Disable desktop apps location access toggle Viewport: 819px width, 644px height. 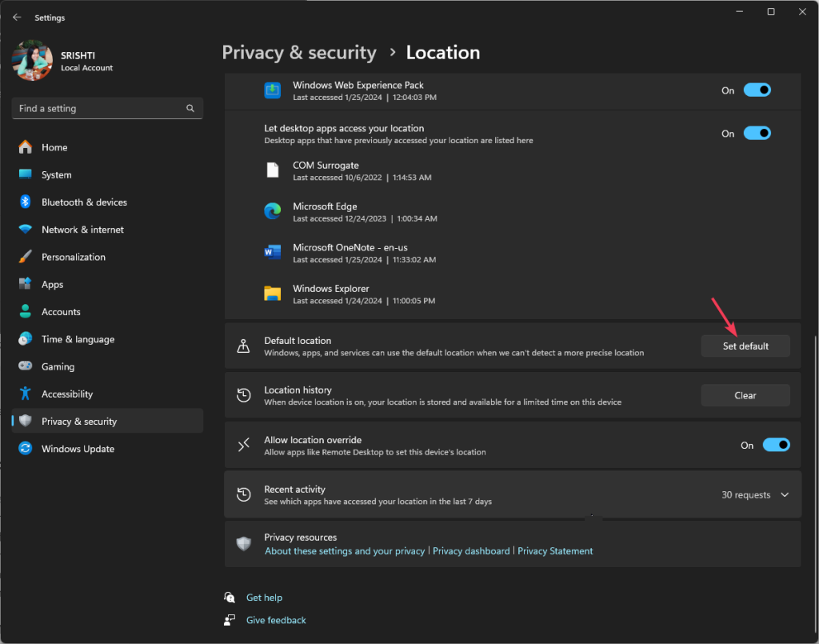[x=757, y=134]
